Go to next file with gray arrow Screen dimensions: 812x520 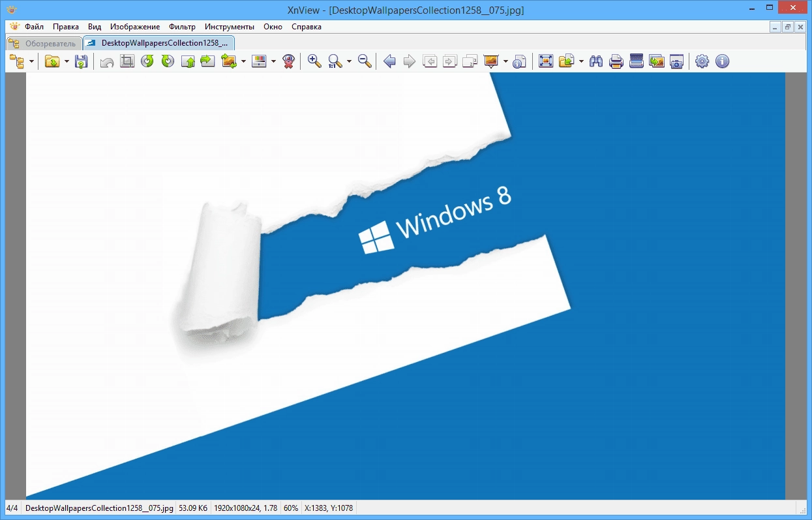coord(410,61)
